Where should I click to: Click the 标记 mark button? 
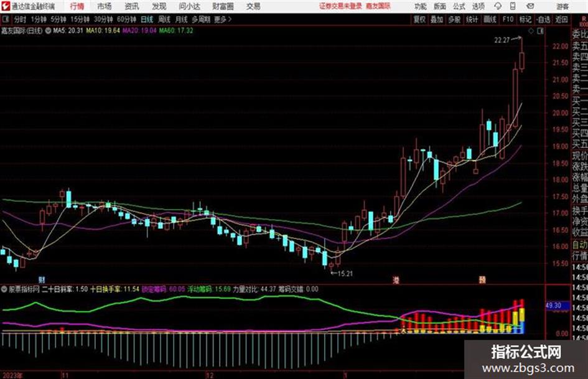525,19
